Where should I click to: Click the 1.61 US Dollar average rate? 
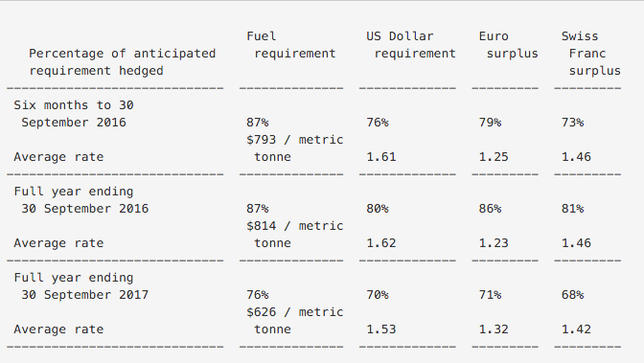point(381,157)
